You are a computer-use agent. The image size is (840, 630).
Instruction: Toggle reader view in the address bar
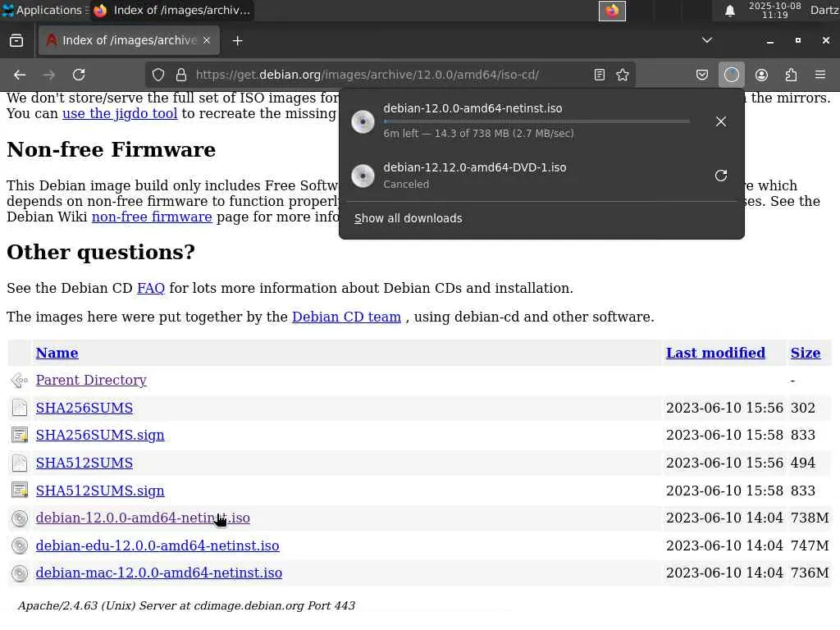tap(600, 75)
